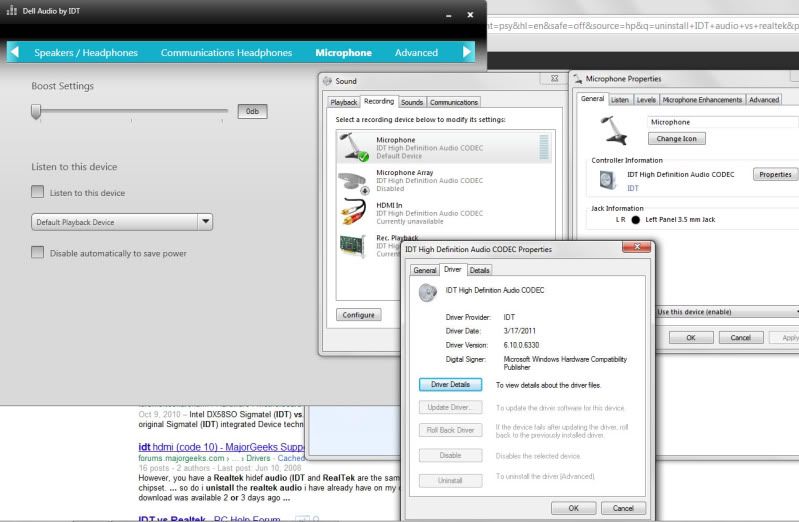Select General tab in Microphone Properties
The image size is (799, 522).
pyautogui.click(x=592, y=98)
